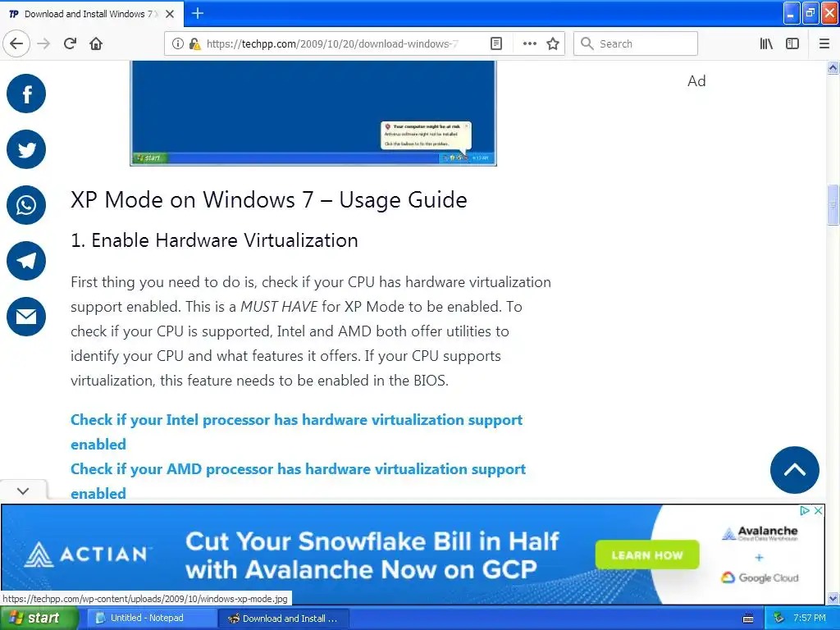
Task: Open the AMD processor virtualization check link
Action: (298, 481)
